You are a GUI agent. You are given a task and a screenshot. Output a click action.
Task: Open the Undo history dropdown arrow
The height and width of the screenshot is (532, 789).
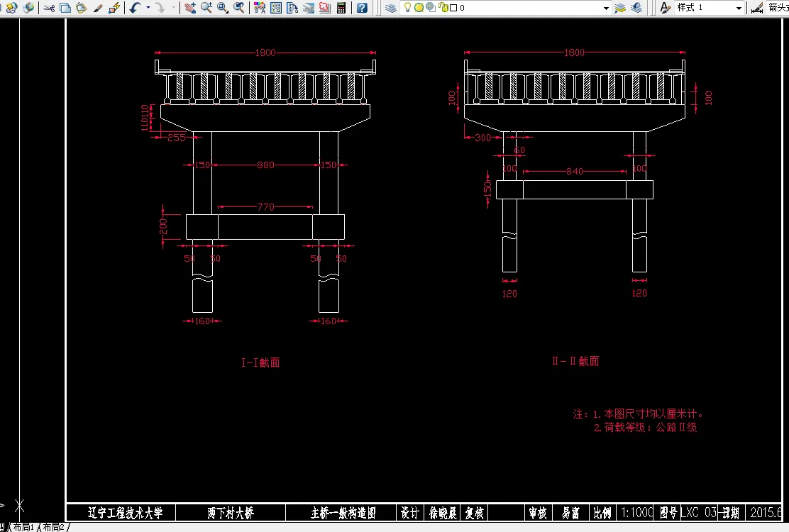(x=148, y=8)
